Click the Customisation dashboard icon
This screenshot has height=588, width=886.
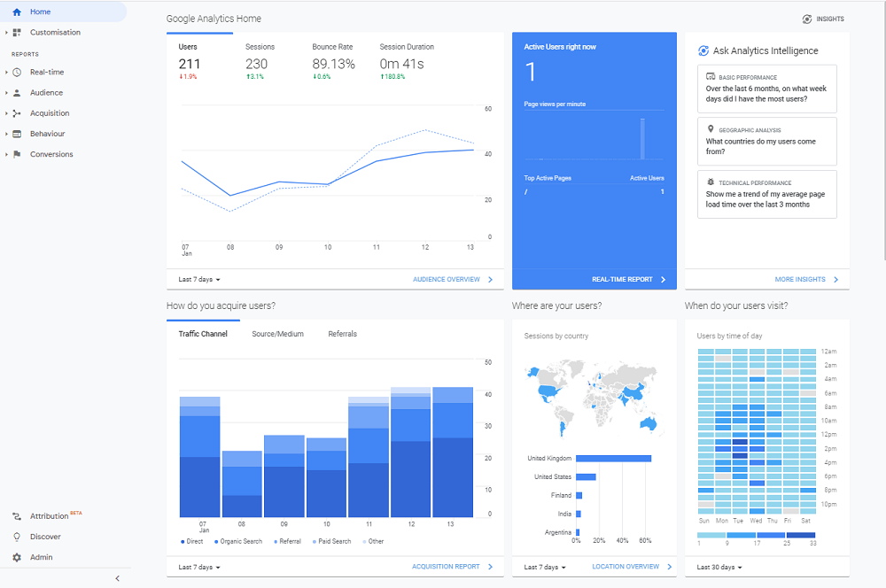point(17,33)
